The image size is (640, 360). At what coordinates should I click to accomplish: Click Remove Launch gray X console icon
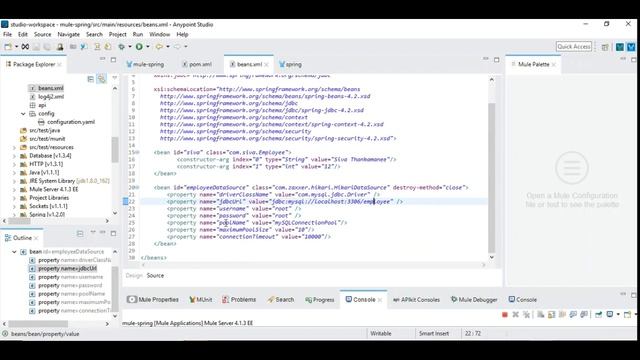(x=516, y=315)
